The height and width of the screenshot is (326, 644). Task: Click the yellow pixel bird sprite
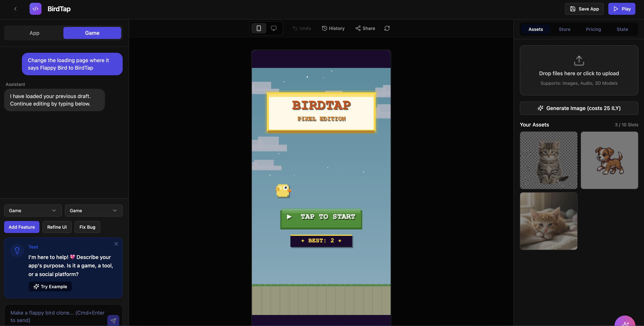(283, 191)
